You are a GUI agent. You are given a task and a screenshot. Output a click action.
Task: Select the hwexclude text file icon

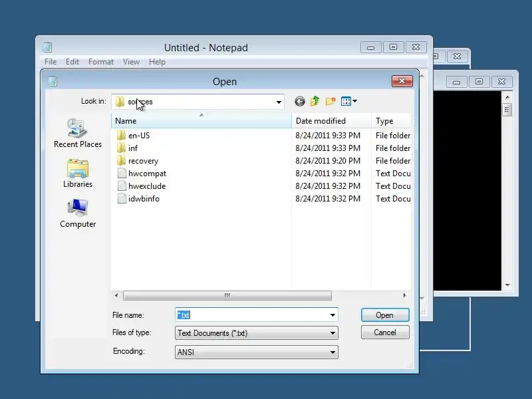[122, 186]
